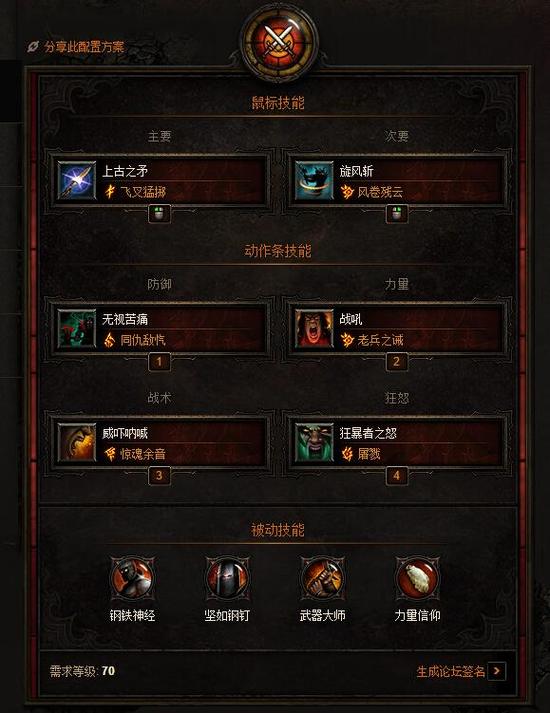Select action bar slot number 2

point(397,362)
